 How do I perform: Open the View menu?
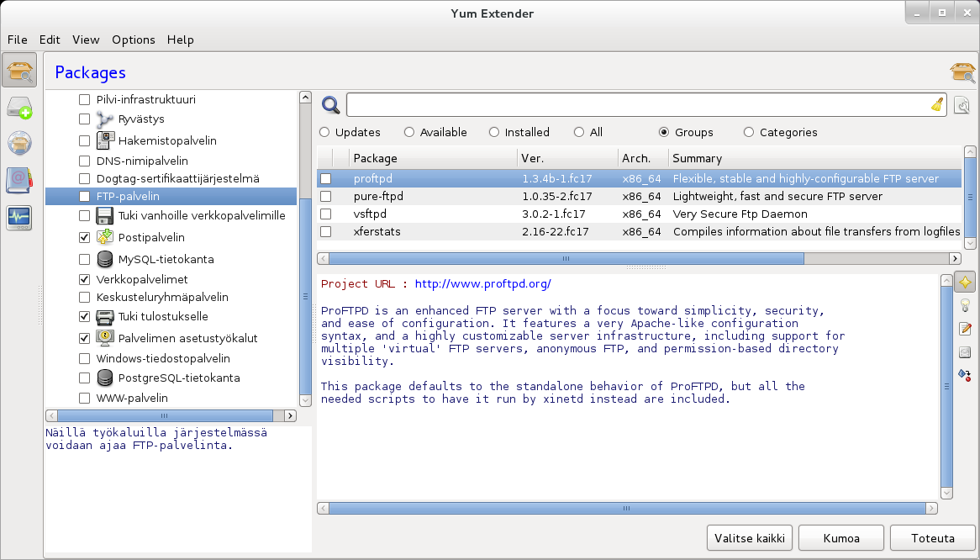(x=86, y=40)
